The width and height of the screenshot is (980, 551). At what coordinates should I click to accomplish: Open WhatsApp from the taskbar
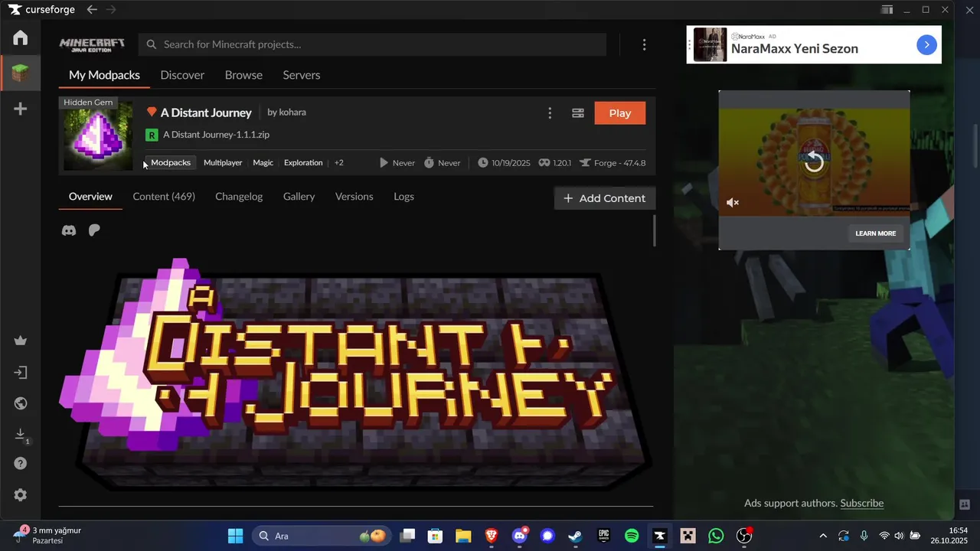coord(716,536)
